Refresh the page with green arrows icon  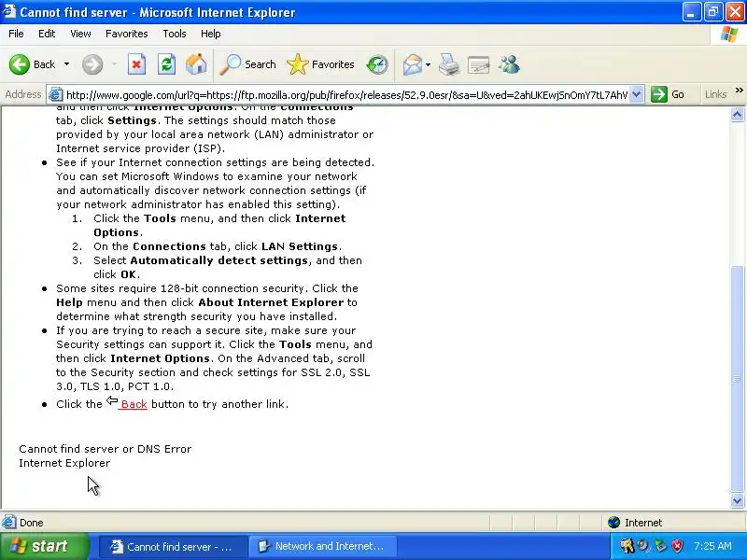point(167,64)
